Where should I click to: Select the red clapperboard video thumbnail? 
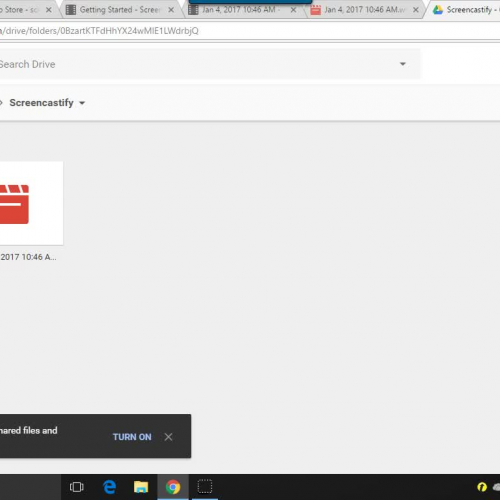tap(31, 203)
